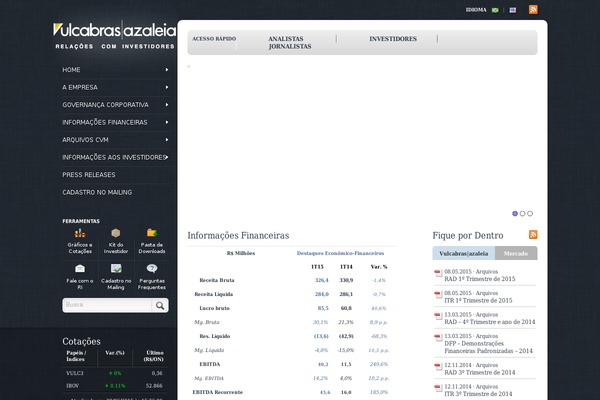Click PDF icon for RAD 3º Trimestre de 2014
This screenshot has height=400, width=600.
(438, 367)
